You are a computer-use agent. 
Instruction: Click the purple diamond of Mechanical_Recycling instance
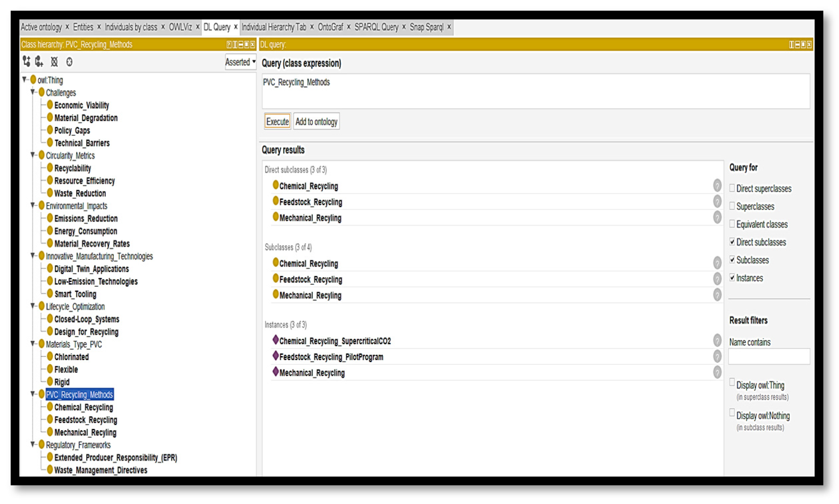click(x=275, y=372)
